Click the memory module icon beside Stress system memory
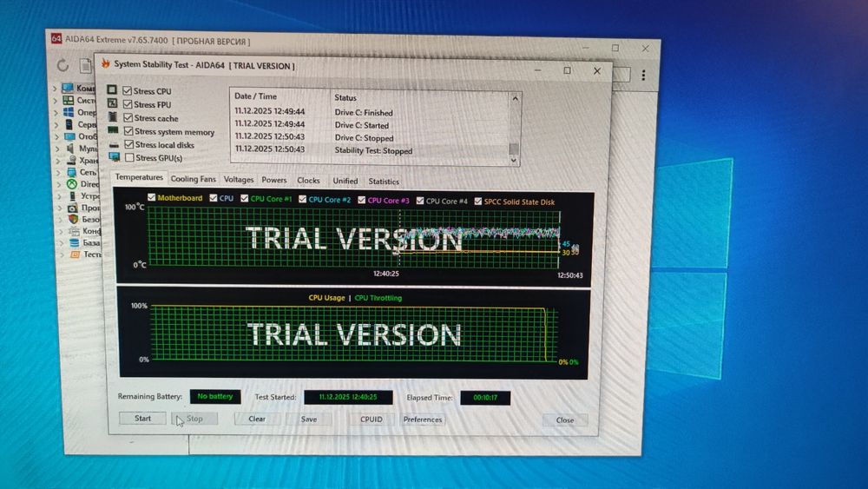The image size is (868, 489). 113,130
